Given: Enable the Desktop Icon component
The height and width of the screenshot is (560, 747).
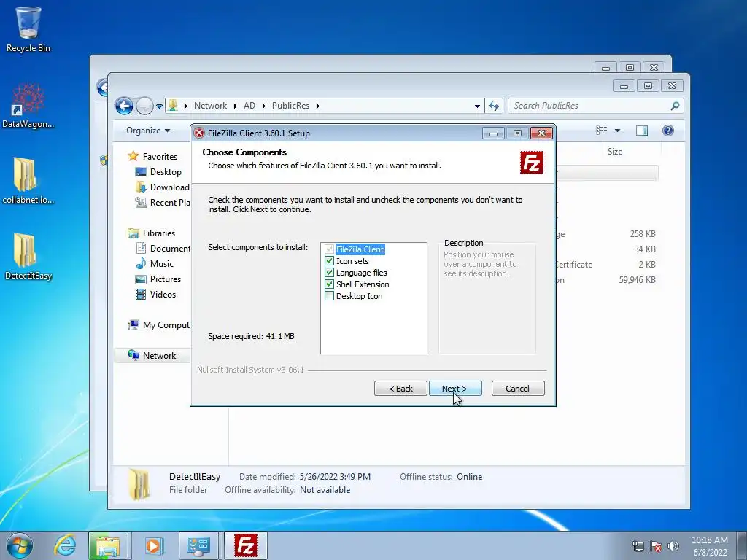Looking at the screenshot, I should (x=329, y=296).
